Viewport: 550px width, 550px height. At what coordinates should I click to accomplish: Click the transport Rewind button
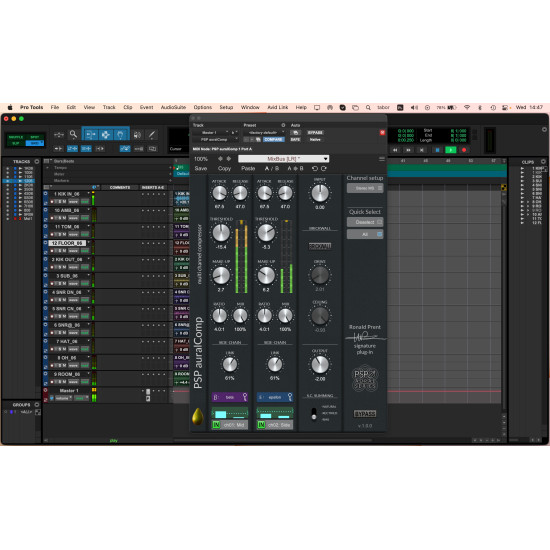pos(395,150)
